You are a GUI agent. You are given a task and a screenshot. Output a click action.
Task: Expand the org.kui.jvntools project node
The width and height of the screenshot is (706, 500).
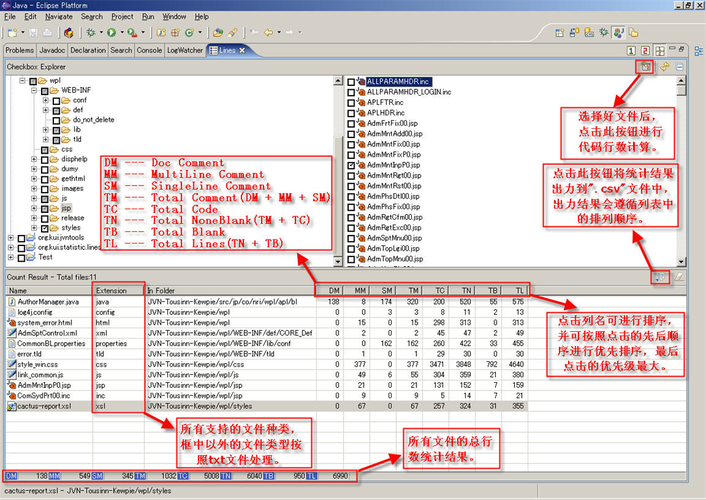click(x=9, y=237)
